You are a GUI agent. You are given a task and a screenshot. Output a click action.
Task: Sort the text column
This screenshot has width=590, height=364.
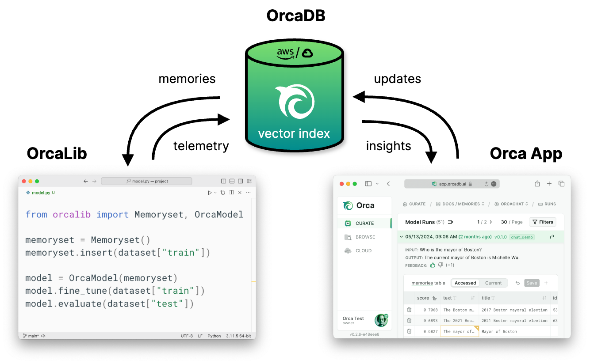[473, 298]
